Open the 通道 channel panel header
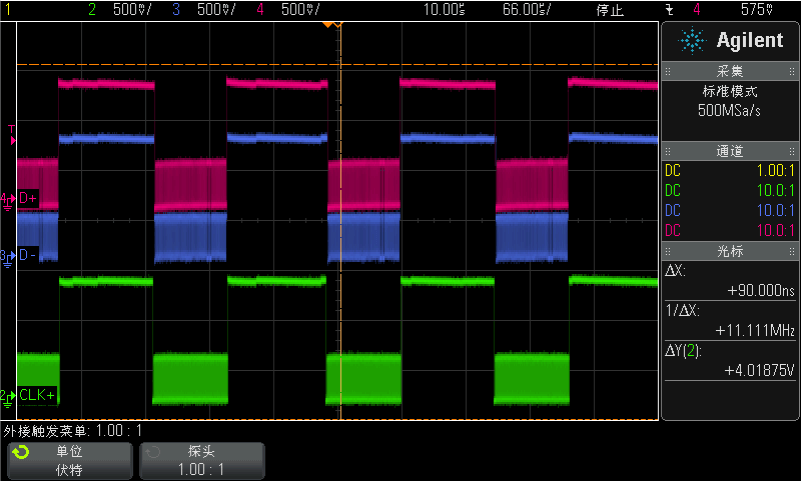 [730, 151]
